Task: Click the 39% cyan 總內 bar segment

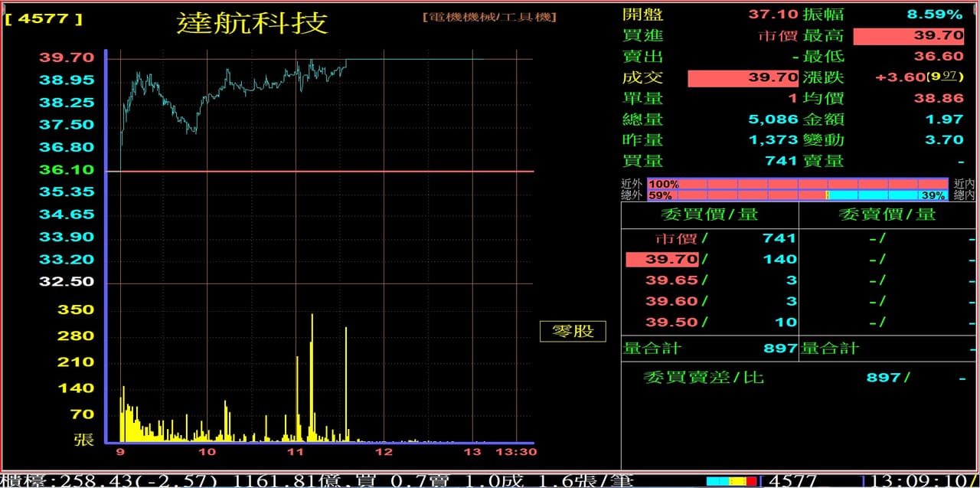Action: point(890,195)
